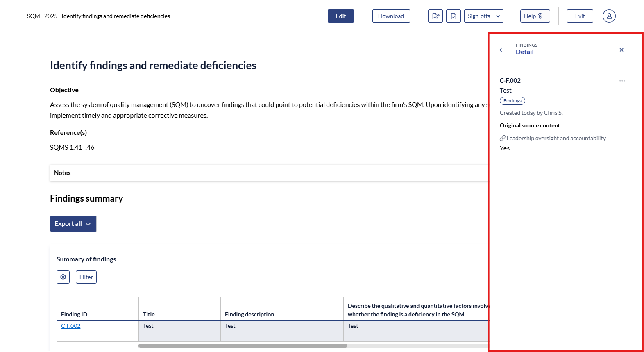Open finding C-F.002 link in table
The image size is (644, 352).
70,326
